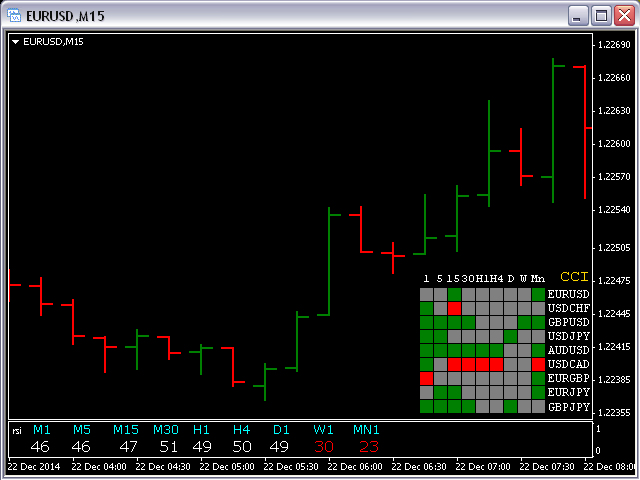Open the EURUSD,M15 chart dropdown triangle

click(16, 42)
